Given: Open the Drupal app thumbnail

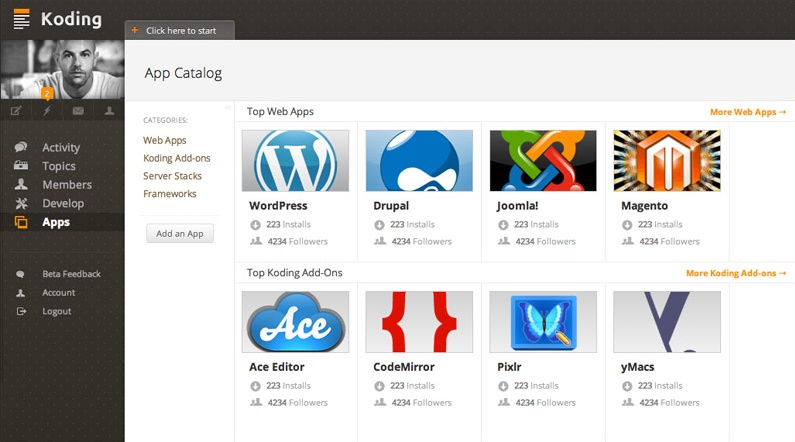Looking at the screenshot, I should 419,161.
